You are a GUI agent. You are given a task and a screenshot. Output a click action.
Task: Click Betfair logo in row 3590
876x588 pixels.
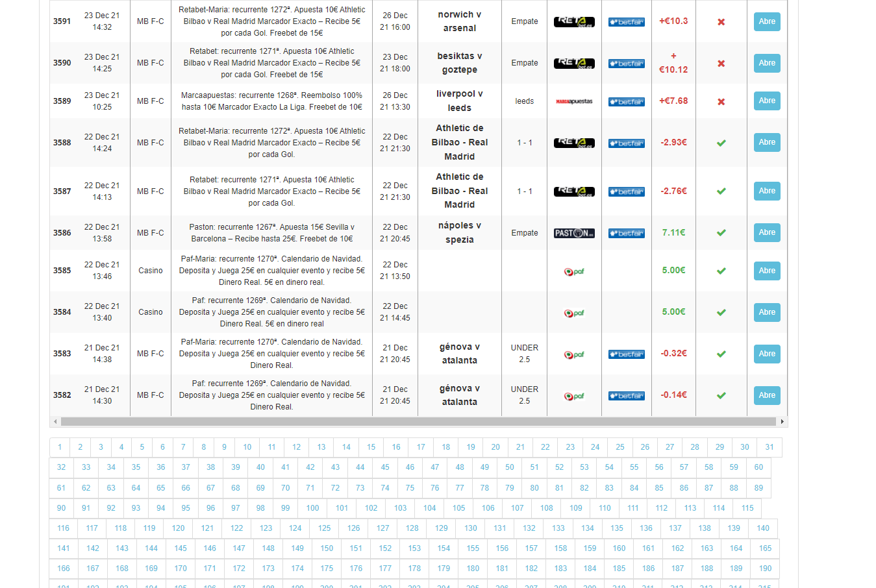[x=626, y=64]
